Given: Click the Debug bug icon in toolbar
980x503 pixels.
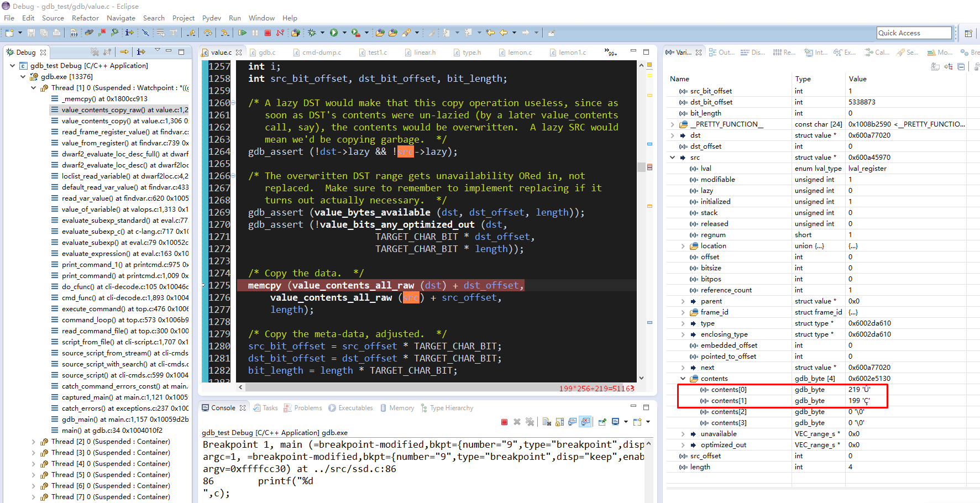Looking at the screenshot, I should 312,33.
